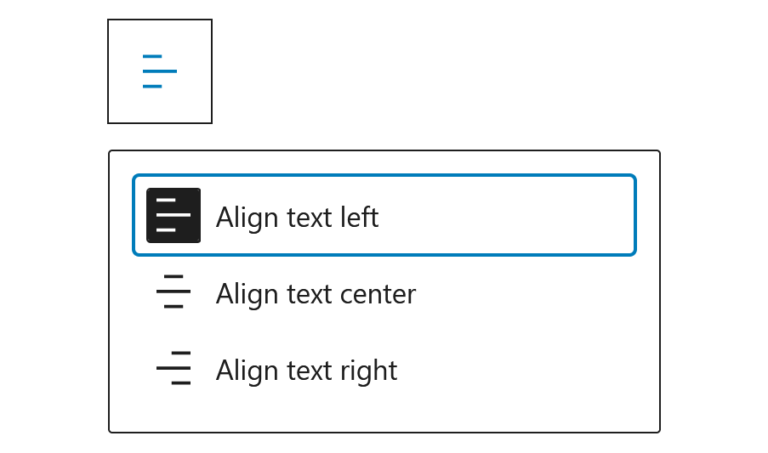The image size is (768, 453).
Task: Switch alignment to right in the popover
Action: coord(384,368)
